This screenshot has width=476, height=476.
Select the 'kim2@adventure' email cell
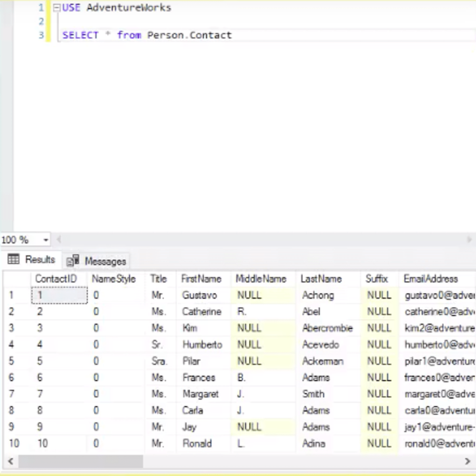437,328
